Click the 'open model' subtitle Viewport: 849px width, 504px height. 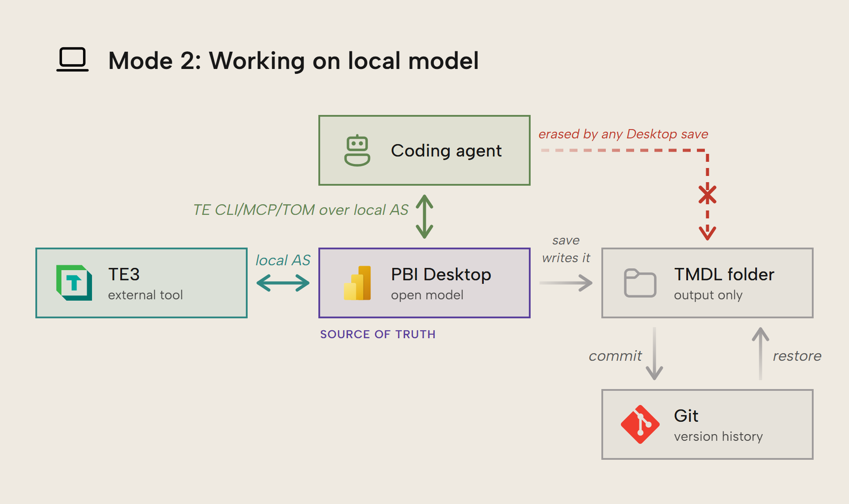(427, 295)
